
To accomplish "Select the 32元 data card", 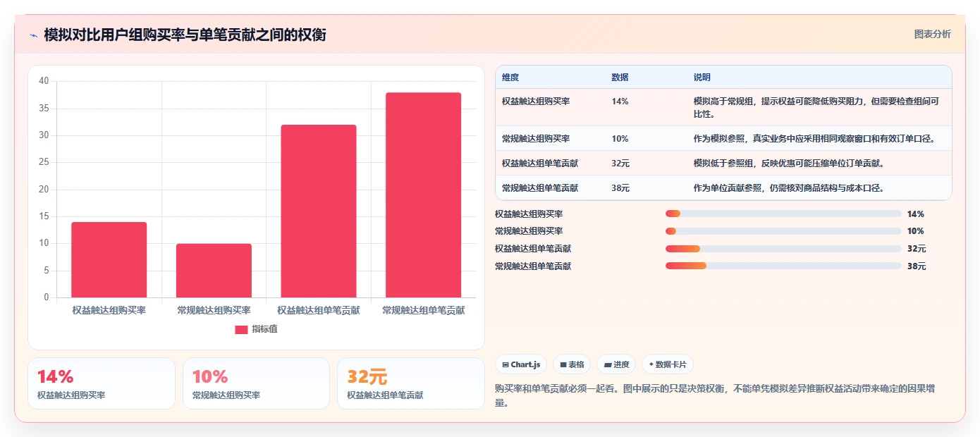I will coord(411,383).
